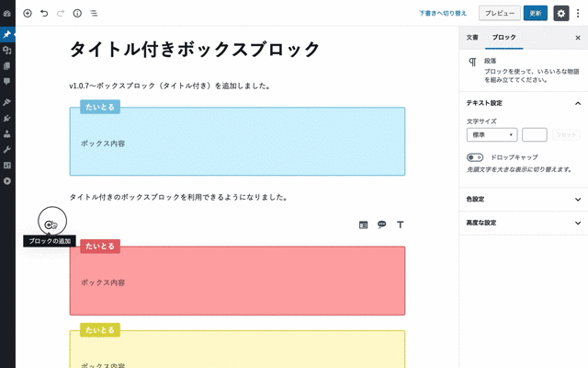This screenshot has height=368, width=588.
Task: Click the yellow box たいとる title label
Action: click(100, 330)
